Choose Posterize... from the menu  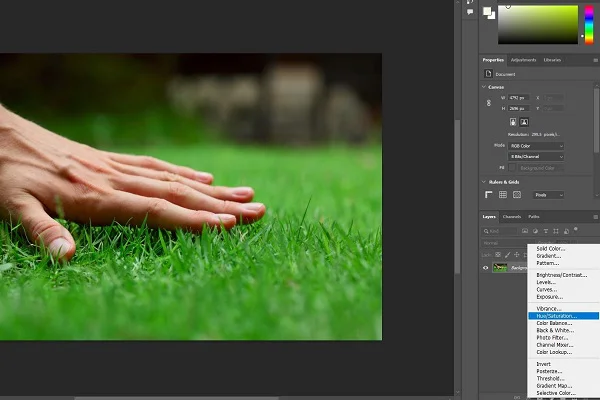[563, 371]
